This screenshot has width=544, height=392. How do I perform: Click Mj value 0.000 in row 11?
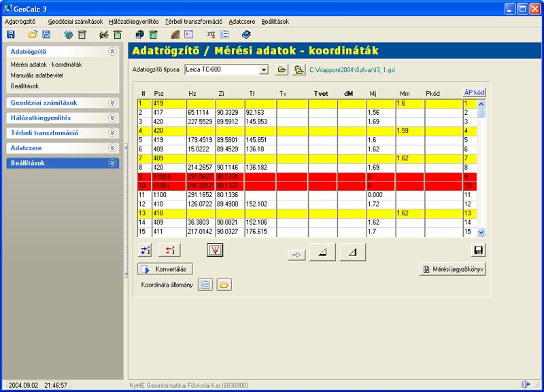coord(381,195)
